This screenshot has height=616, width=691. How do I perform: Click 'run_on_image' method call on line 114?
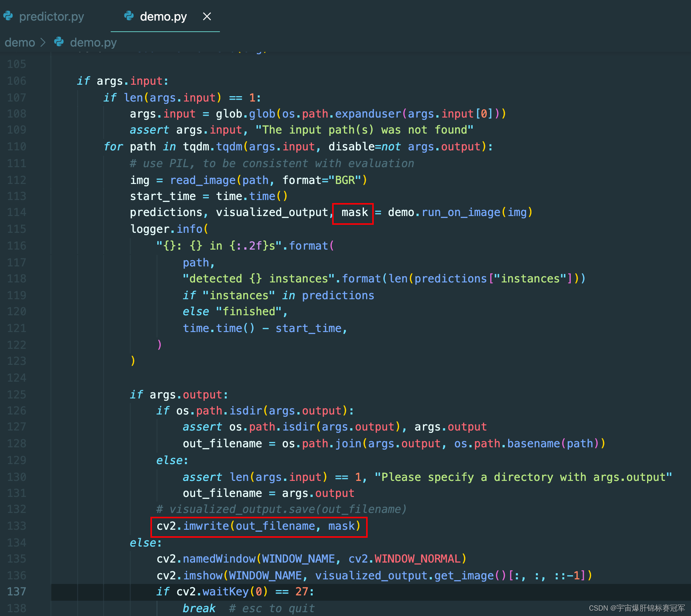click(461, 212)
